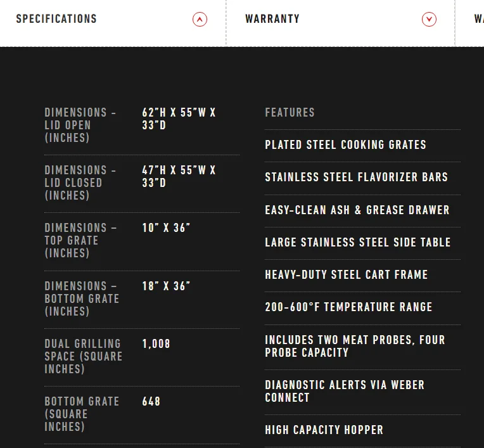Click Includes Two Meat Probes feature text

coord(355,346)
